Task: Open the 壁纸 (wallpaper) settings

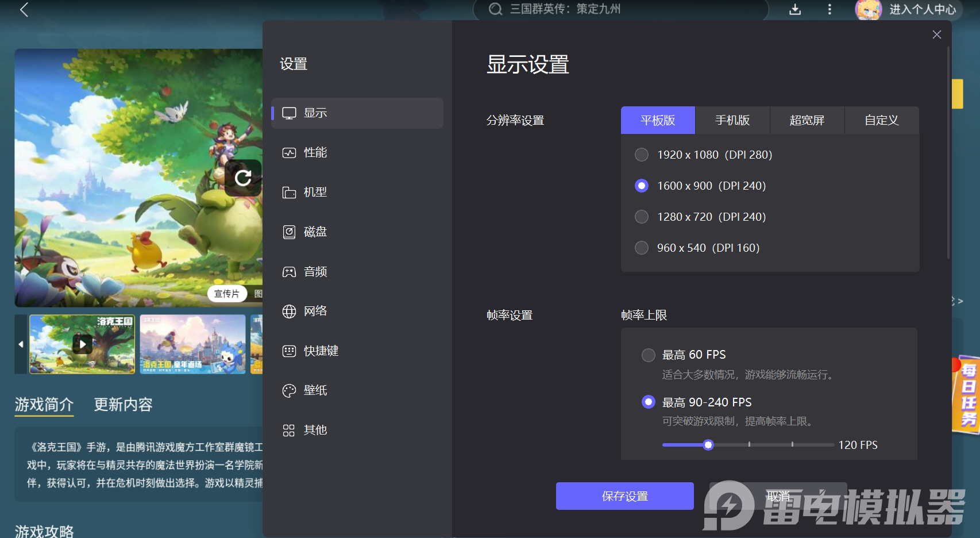Action: click(315, 390)
